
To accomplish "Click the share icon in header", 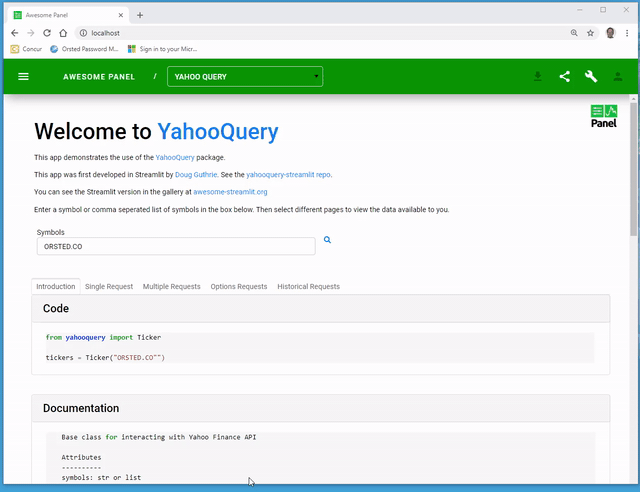I will 564,76.
